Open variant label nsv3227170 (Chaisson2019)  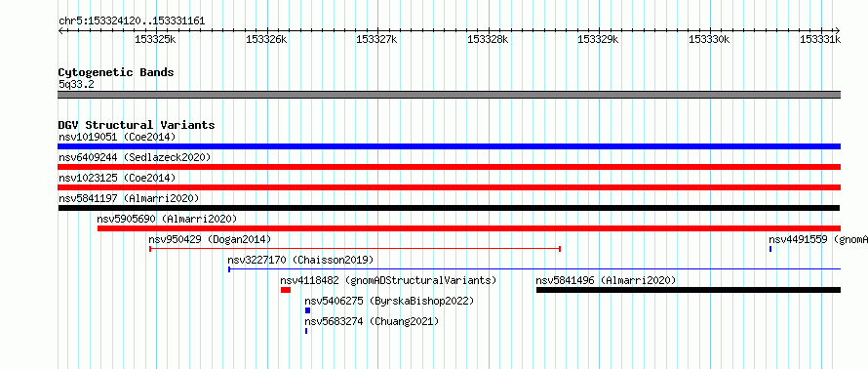point(300,260)
